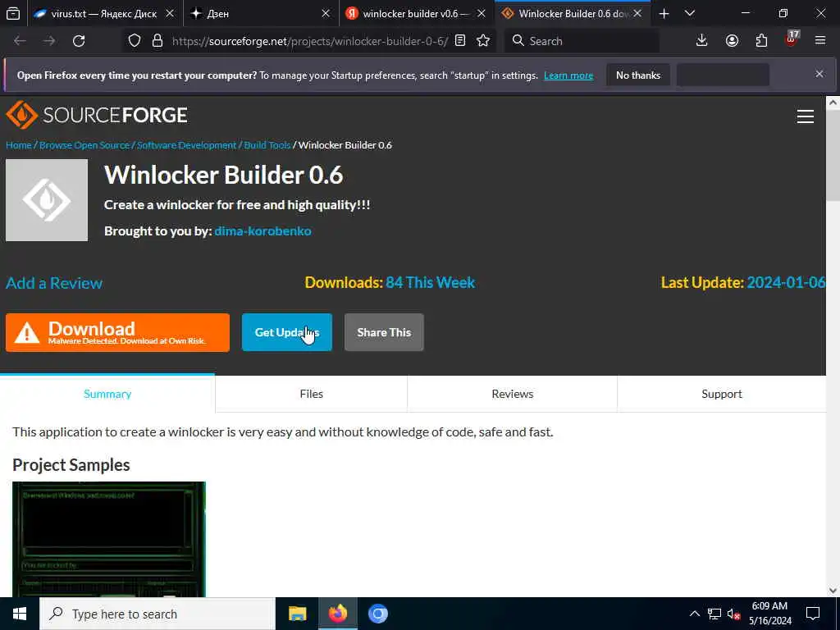840x630 pixels.
Task: Dismiss the Firefox startup notification bar
Action: coord(819,74)
